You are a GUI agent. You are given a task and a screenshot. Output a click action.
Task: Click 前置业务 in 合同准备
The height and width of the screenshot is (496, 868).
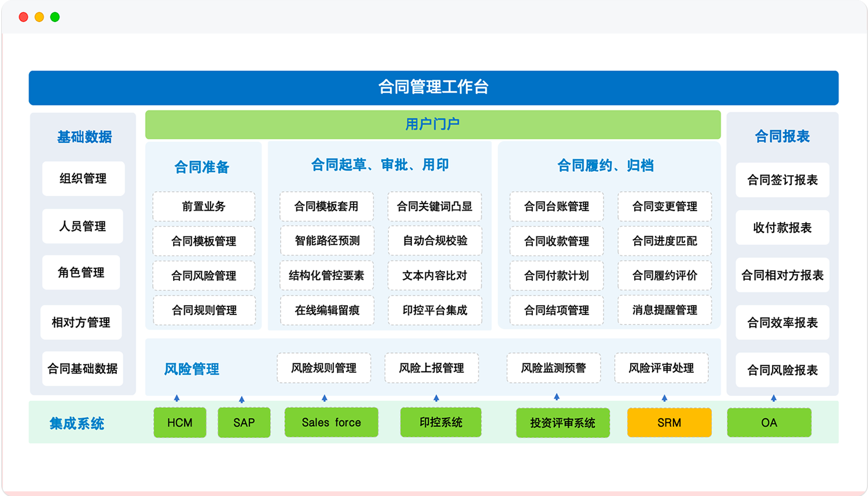[x=204, y=206]
